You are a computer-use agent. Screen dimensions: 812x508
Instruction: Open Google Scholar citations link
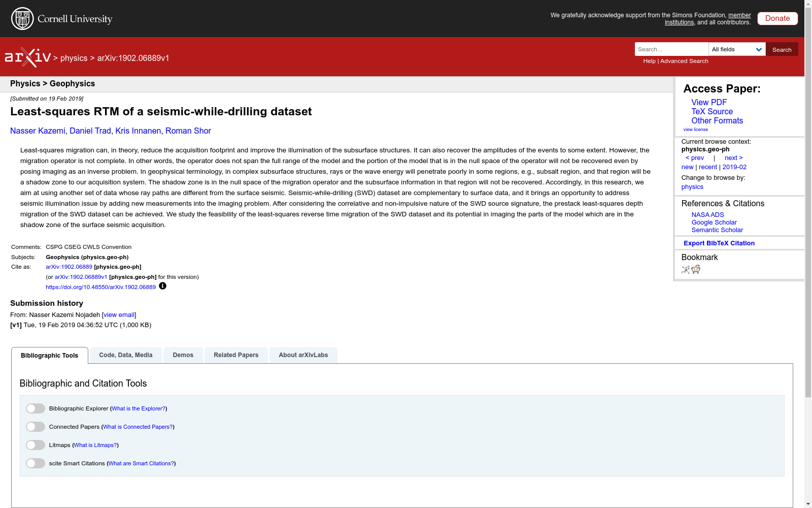(714, 223)
